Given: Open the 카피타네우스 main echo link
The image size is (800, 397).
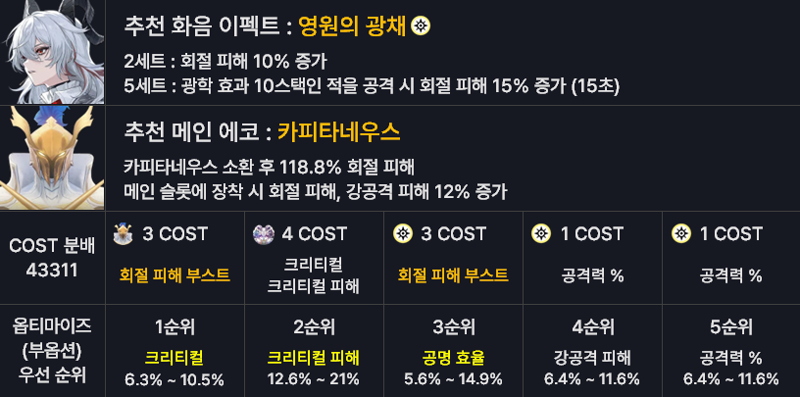Looking at the screenshot, I should click(x=339, y=133).
